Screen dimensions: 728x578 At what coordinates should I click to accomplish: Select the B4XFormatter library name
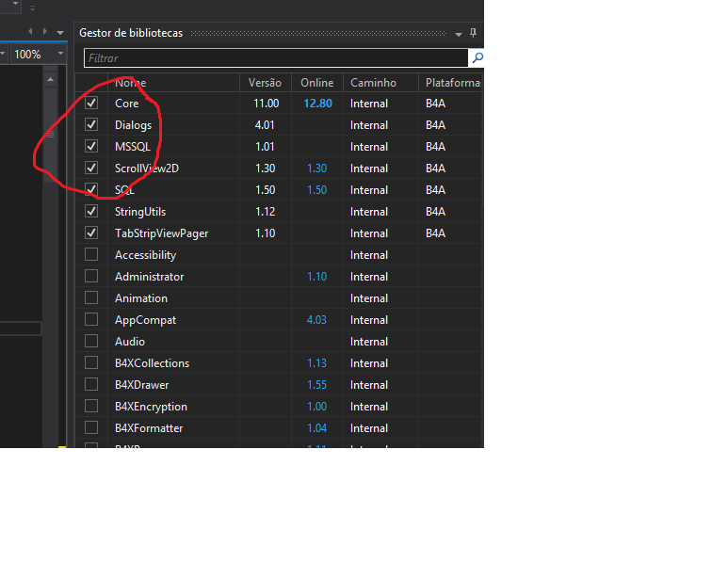(149, 428)
